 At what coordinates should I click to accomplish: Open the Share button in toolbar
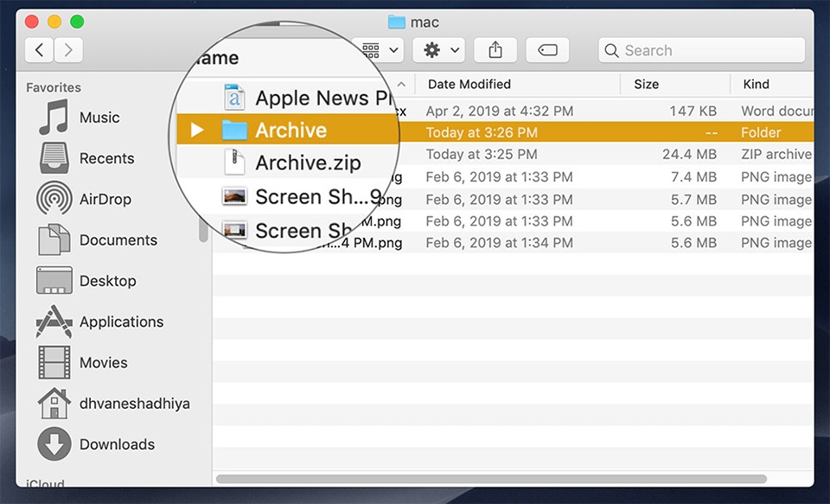pyautogui.click(x=495, y=50)
